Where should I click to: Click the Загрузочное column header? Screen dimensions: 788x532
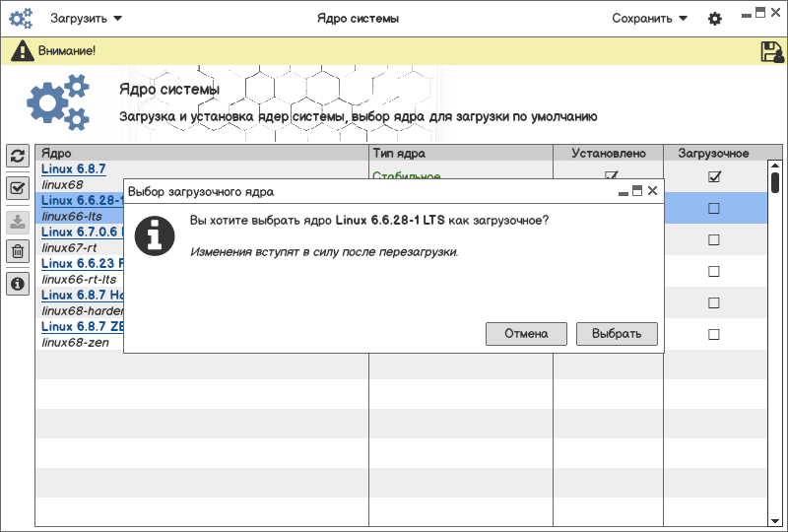[713, 153]
